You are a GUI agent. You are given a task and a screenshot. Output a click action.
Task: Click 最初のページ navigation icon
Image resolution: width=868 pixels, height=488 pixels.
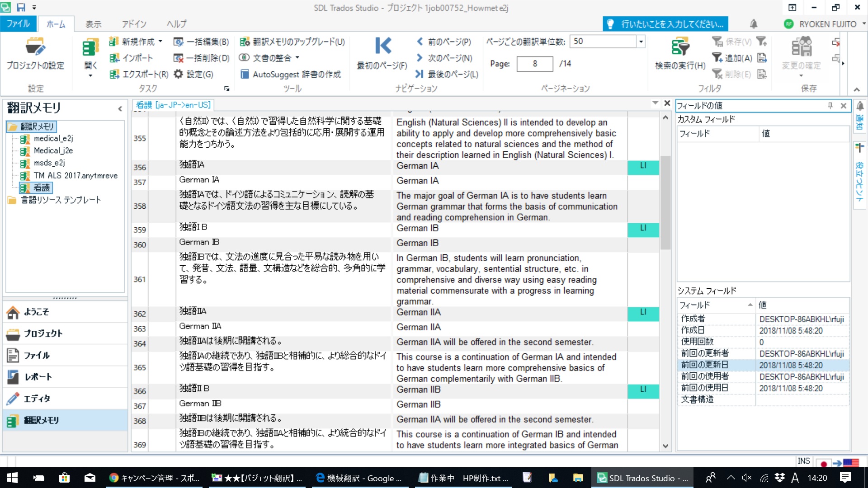point(382,46)
